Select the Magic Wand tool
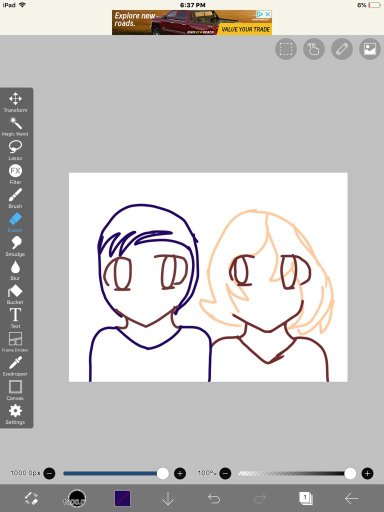This screenshot has width=384, height=512. (x=15, y=126)
